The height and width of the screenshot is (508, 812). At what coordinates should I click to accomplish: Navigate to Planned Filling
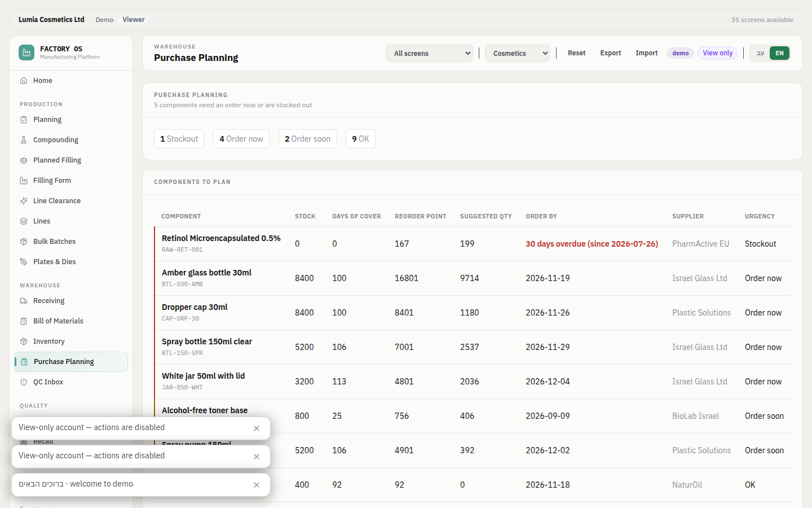(71, 160)
